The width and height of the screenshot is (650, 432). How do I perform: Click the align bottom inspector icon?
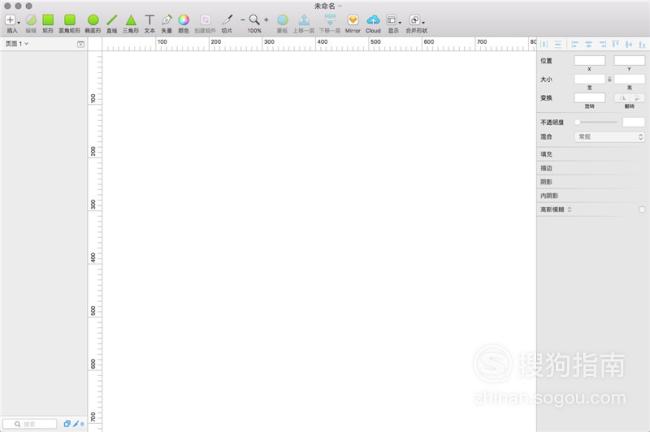click(642, 44)
